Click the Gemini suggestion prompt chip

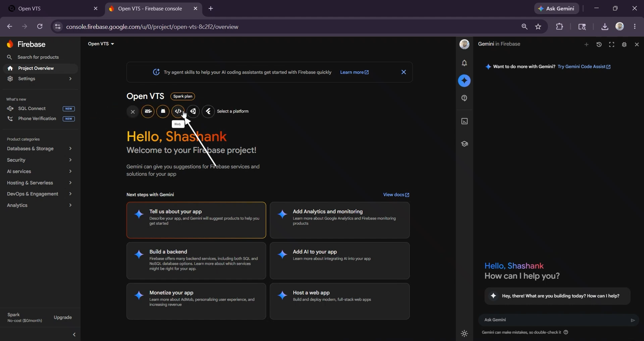click(557, 296)
